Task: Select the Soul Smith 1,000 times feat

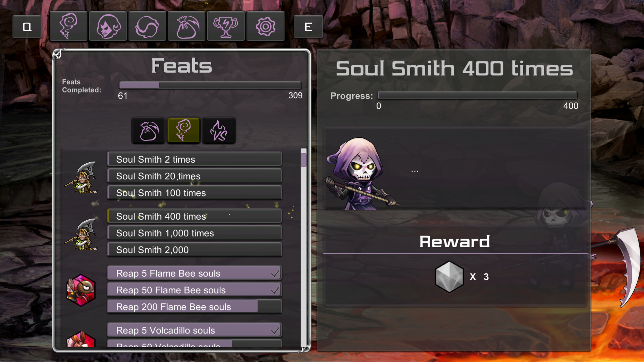Action: 195,233
